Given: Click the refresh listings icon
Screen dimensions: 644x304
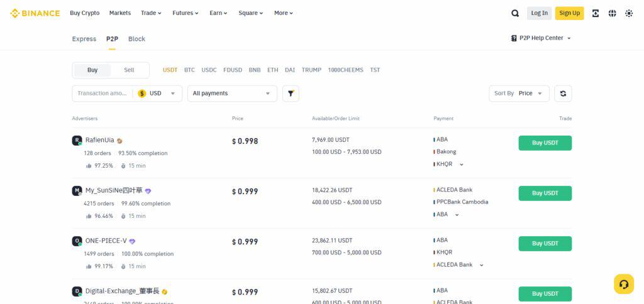Looking at the screenshot, I should point(563,94).
